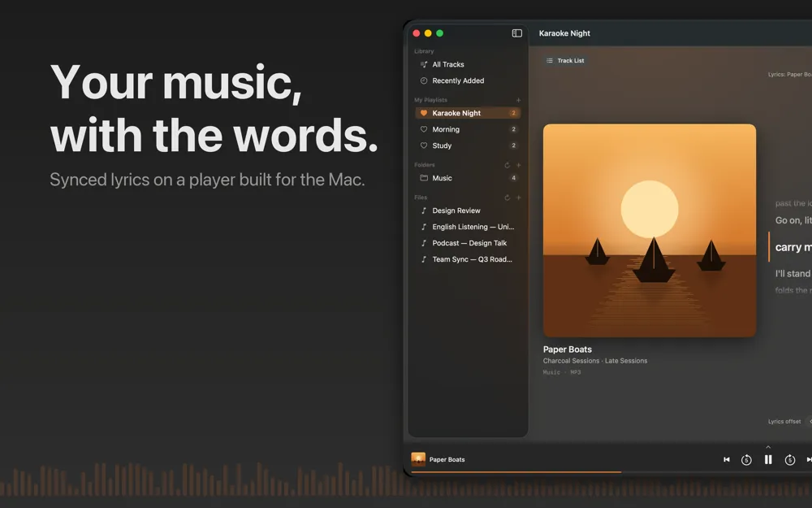Select the Karaoke Night playlist
This screenshot has width=812, height=508.
pos(468,113)
